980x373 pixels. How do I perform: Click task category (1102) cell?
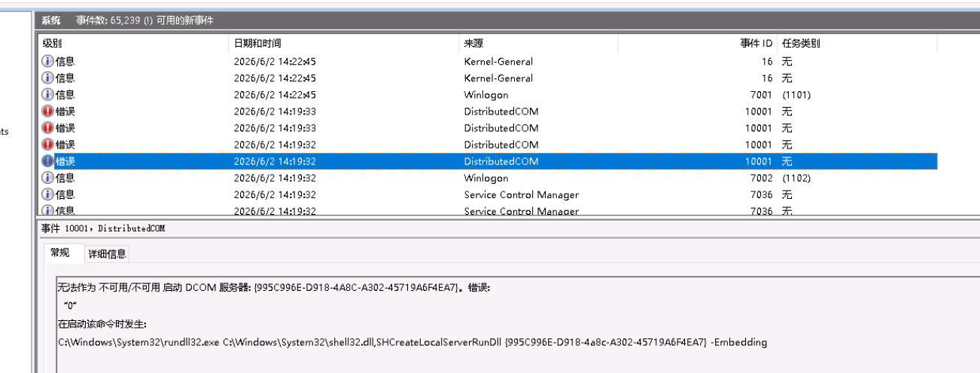(x=796, y=178)
